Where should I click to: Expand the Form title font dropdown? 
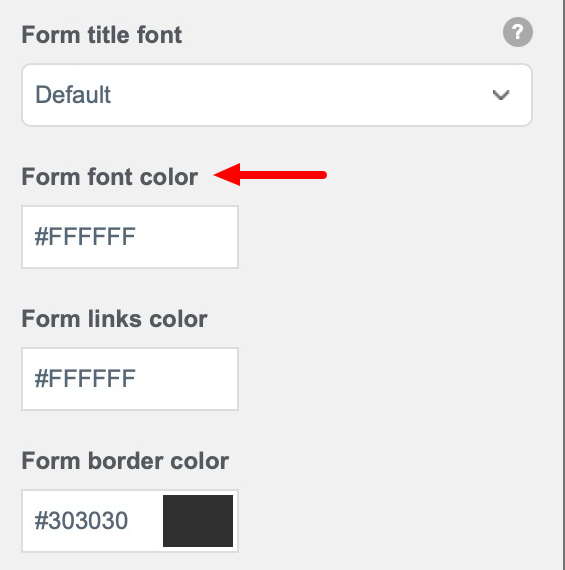point(277,95)
